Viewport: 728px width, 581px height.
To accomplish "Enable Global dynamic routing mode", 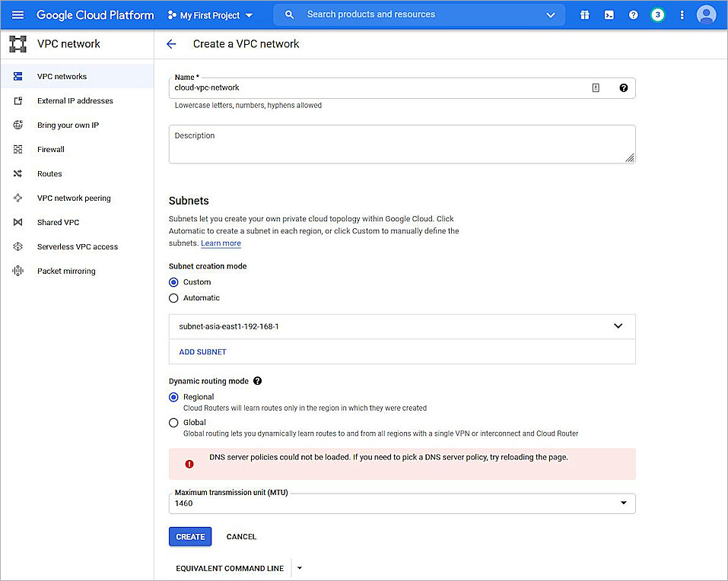I will coord(175,422).
